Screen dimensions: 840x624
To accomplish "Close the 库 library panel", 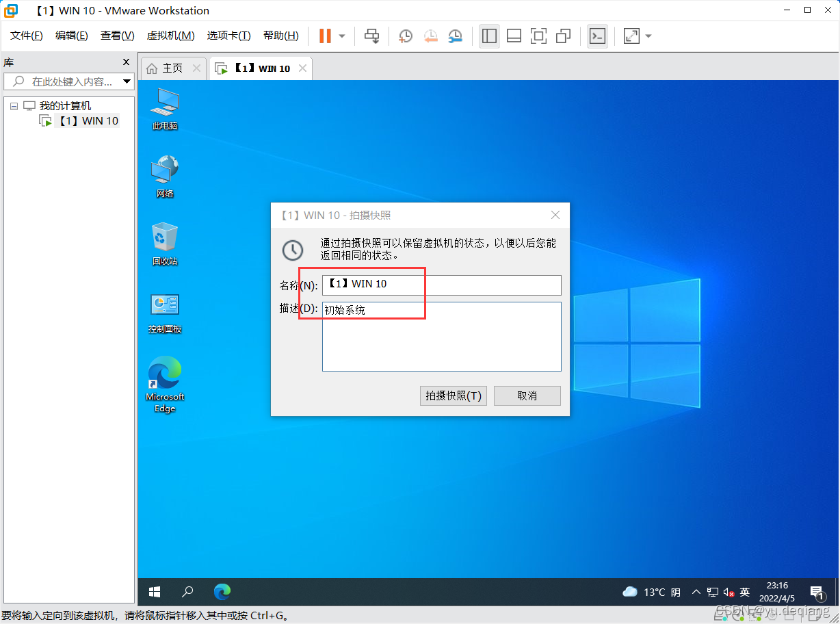I will click(x=126, y=62).
